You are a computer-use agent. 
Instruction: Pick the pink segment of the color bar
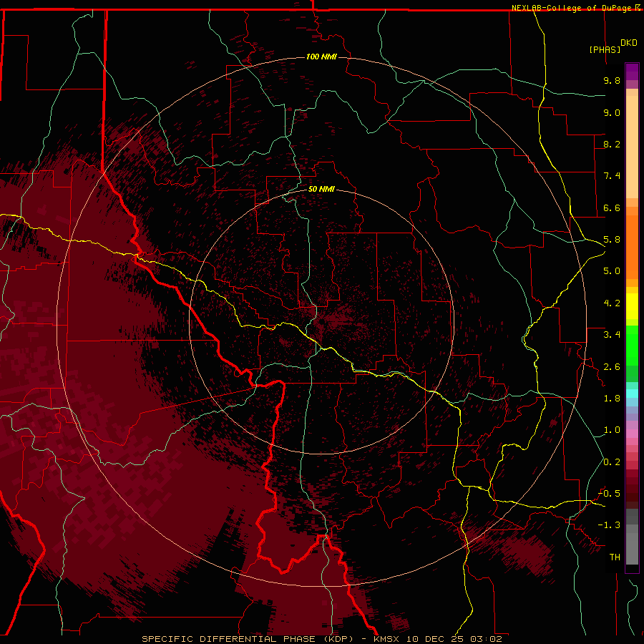[x=632, y=434]
